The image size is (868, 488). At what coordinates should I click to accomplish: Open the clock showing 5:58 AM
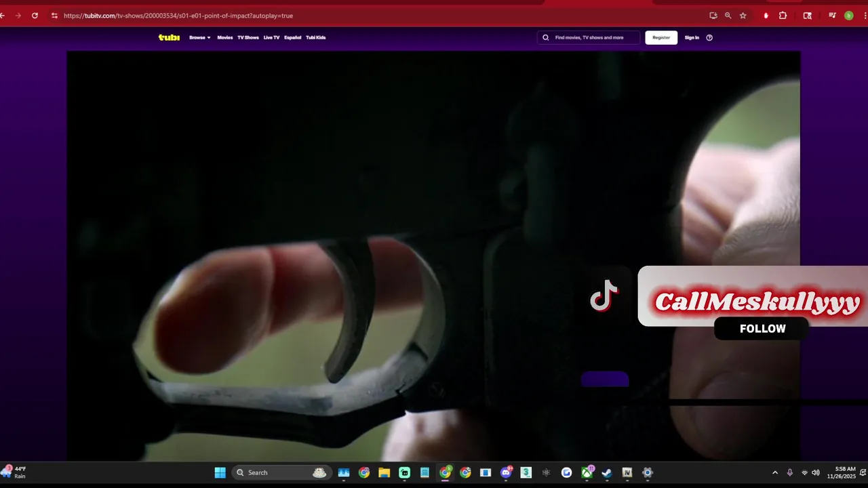tap(841, 472)
